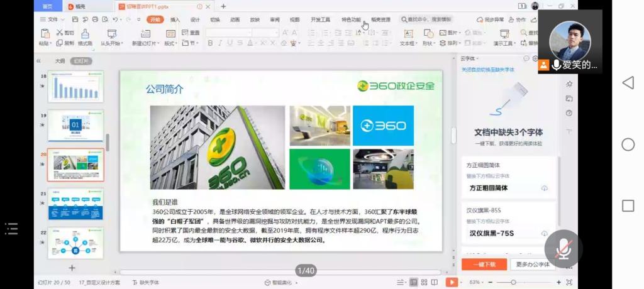This screenshot has width=644, height=289.
Task: Open 演示工具 presentation tools icon
Action: click(x=504, y=34)
